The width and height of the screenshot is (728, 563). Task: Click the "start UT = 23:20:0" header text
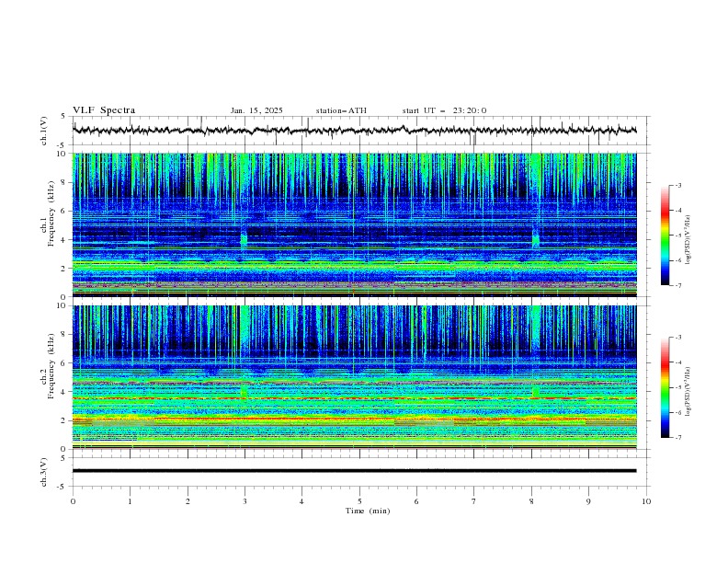(444, 110)
